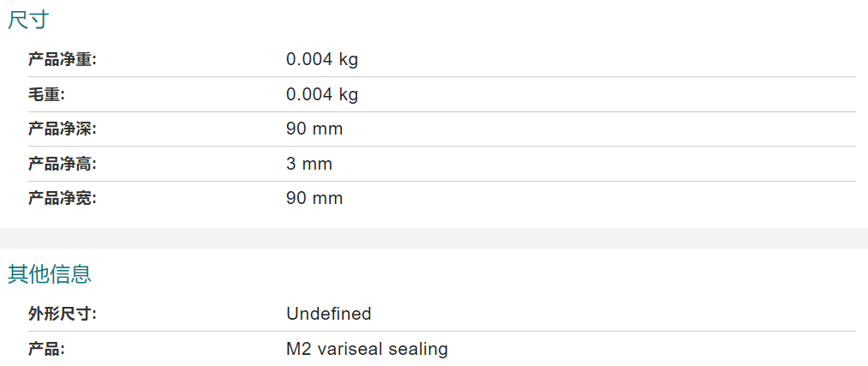Click the 毛重 table row

(x=442, y=94)
